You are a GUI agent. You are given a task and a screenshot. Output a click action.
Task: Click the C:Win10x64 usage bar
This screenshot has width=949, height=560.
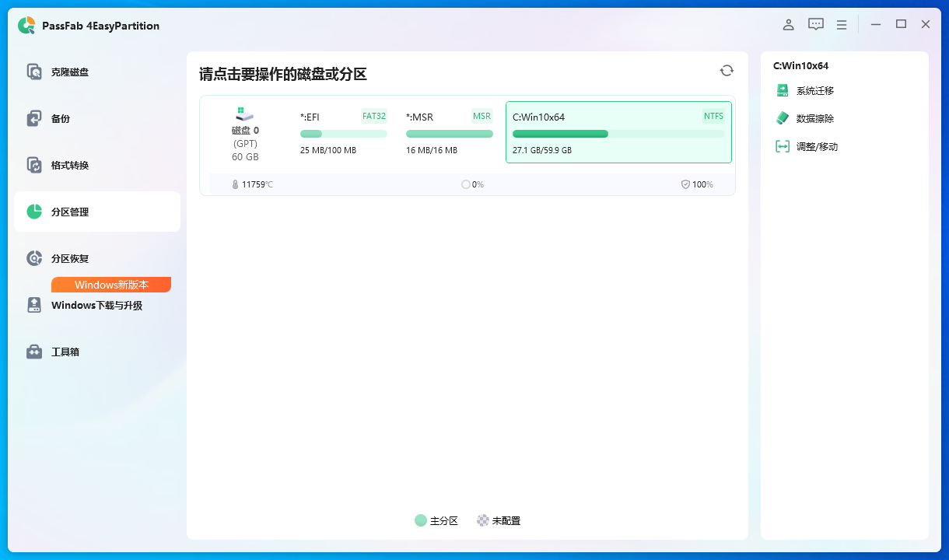pos(618,134)
